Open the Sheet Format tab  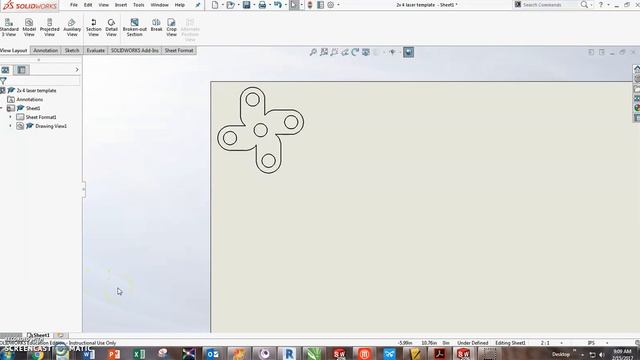[x=179, y=50]
